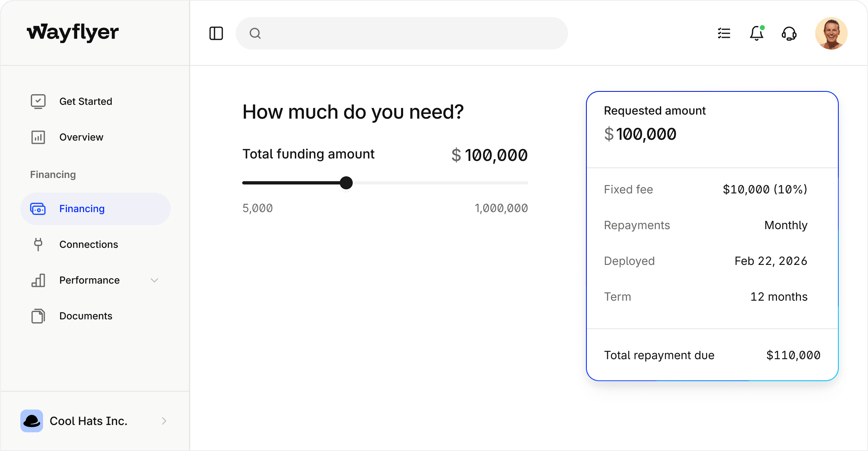
Task: Select the Overview bar-chart icon
Action: [38, 137]
